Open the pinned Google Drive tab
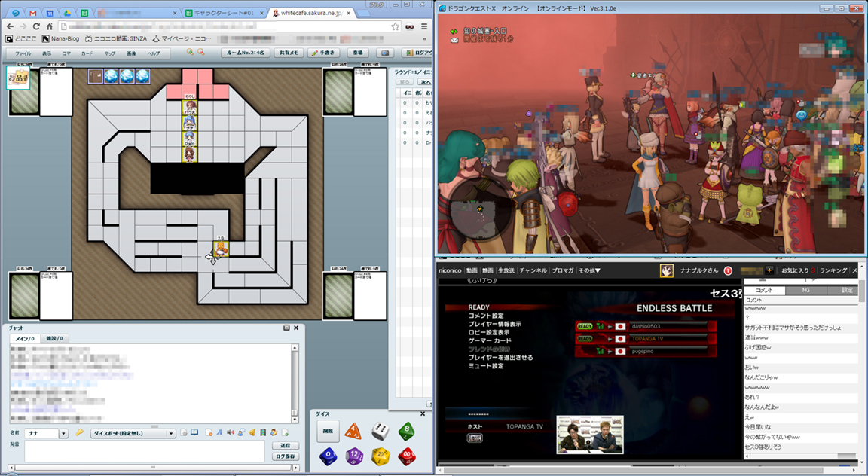Screen dimensions: 868x476 67,13
